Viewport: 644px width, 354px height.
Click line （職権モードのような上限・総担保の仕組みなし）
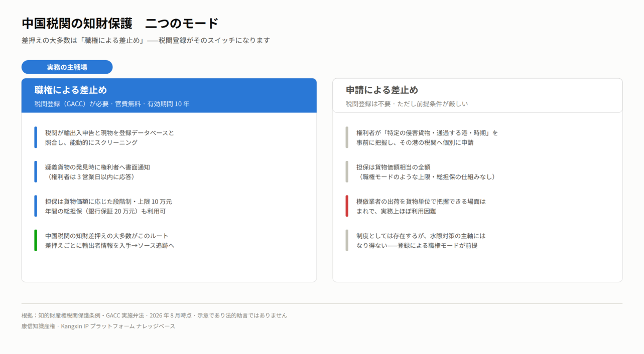pyautogui.click(x=428, y=176)
